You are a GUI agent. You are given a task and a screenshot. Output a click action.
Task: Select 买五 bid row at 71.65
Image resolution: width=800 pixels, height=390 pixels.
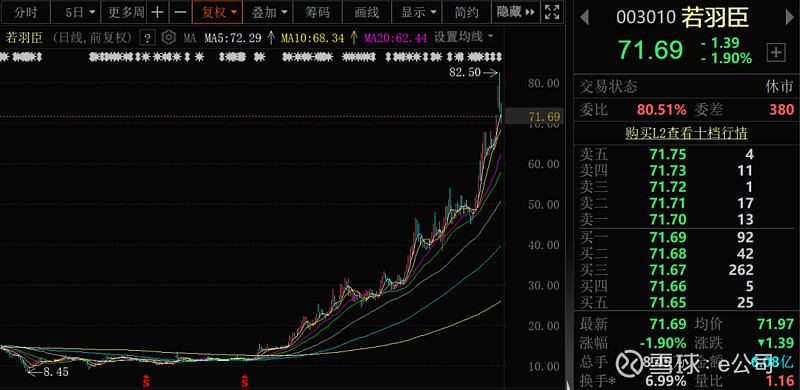(x=686, y=303)
